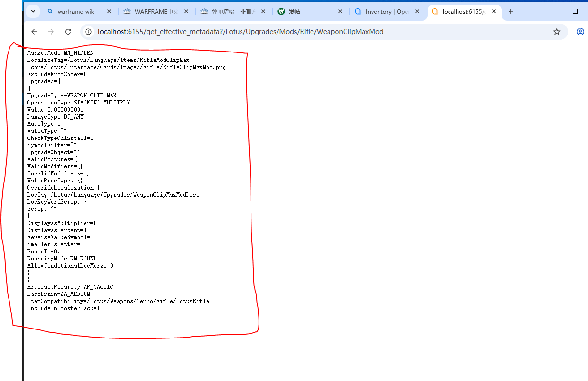This screenshot has height=381, width=588.
Task: Close the Inventory tab
Action: (x=417, y=12)
